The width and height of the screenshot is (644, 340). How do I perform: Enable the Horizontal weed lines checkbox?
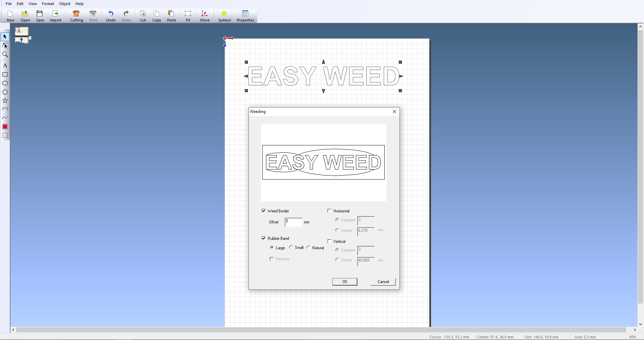pyautogui.click(x=329, y=211)
